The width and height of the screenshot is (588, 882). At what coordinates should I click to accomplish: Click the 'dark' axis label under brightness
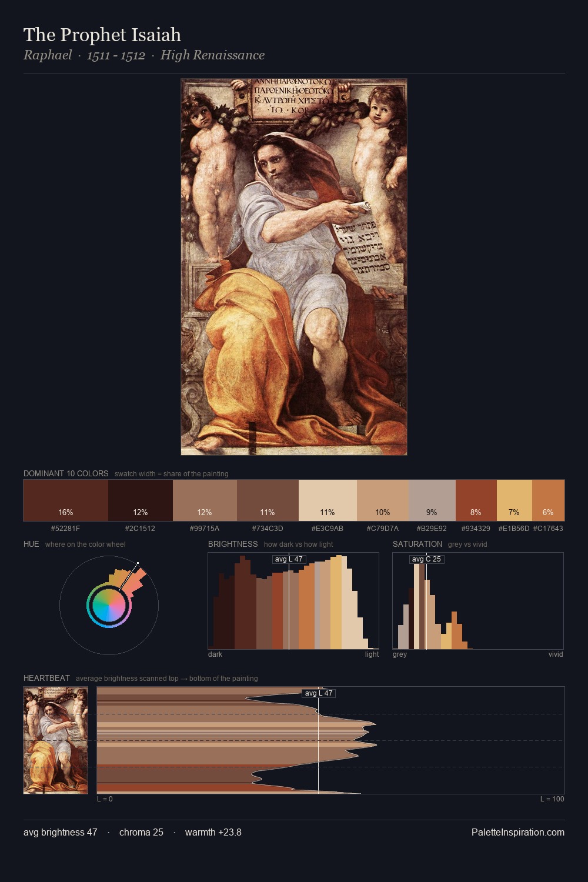click(x=215, y=654)
